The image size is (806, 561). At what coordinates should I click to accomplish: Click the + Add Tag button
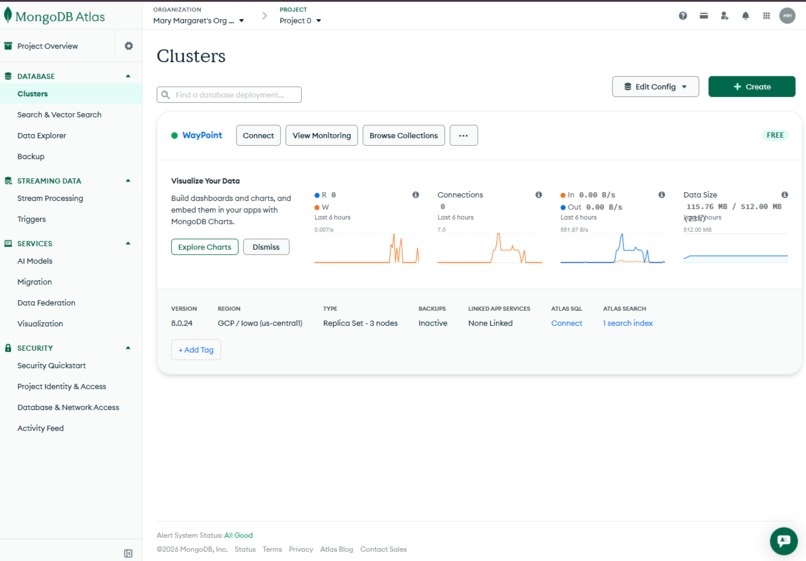(x=196, y=350)
